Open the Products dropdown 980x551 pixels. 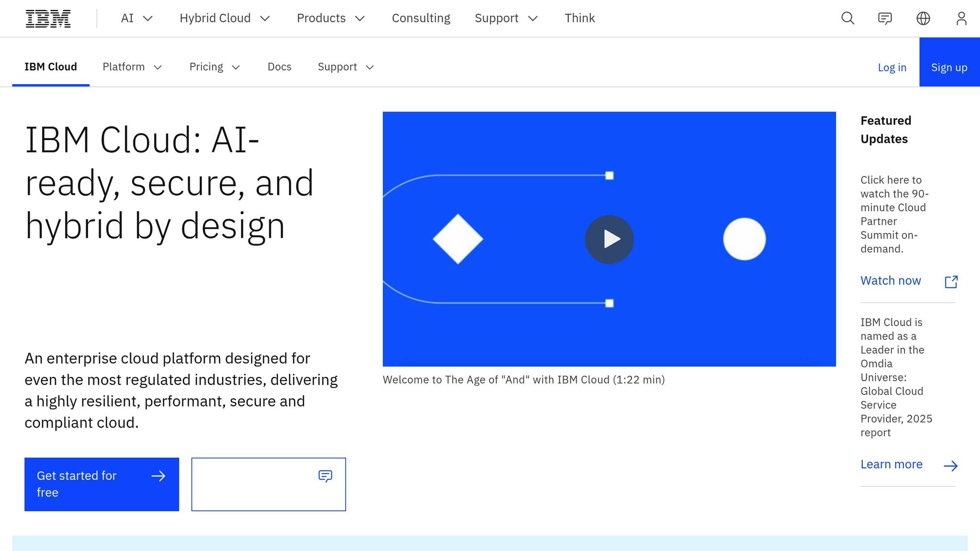click(331, 19)
